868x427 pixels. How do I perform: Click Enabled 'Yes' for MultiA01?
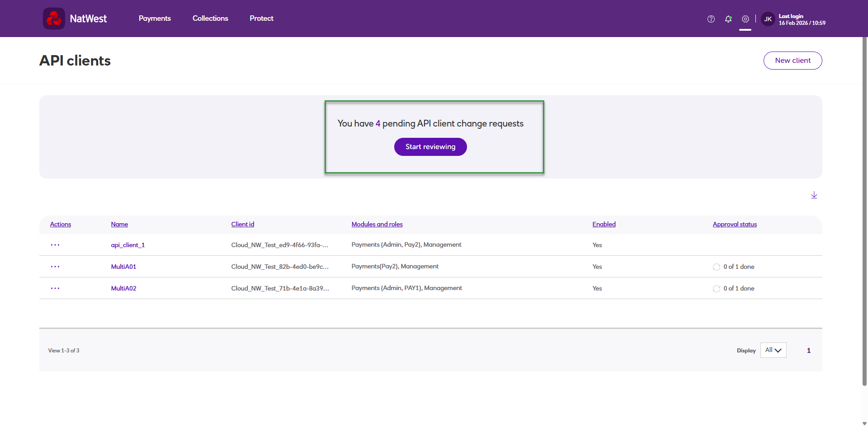[x=597, y=267]
